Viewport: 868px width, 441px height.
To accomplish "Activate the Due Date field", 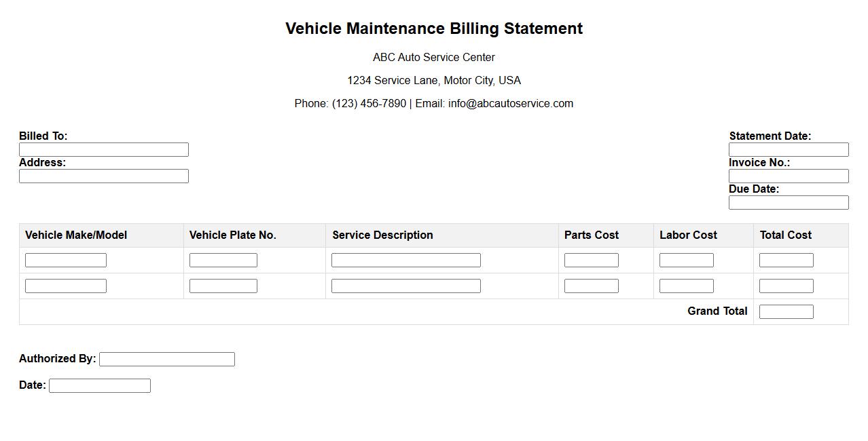I will click(x=789, y=203).
